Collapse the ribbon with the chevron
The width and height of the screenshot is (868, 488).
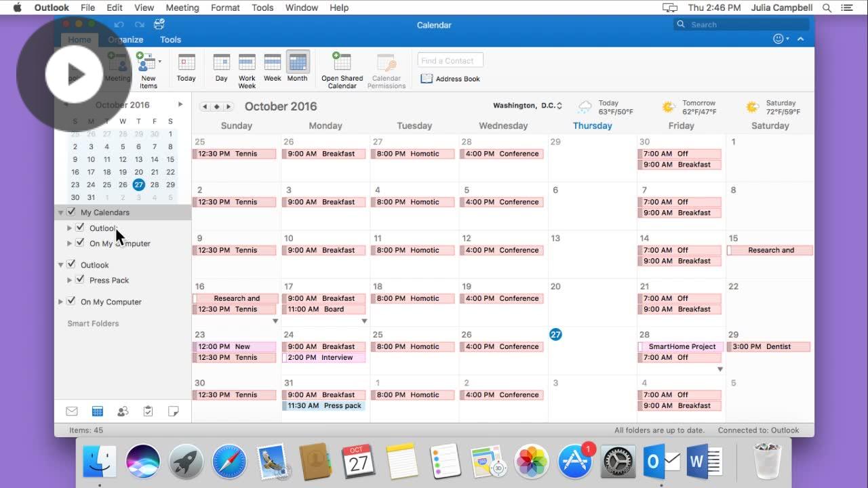tap(800, 39)
